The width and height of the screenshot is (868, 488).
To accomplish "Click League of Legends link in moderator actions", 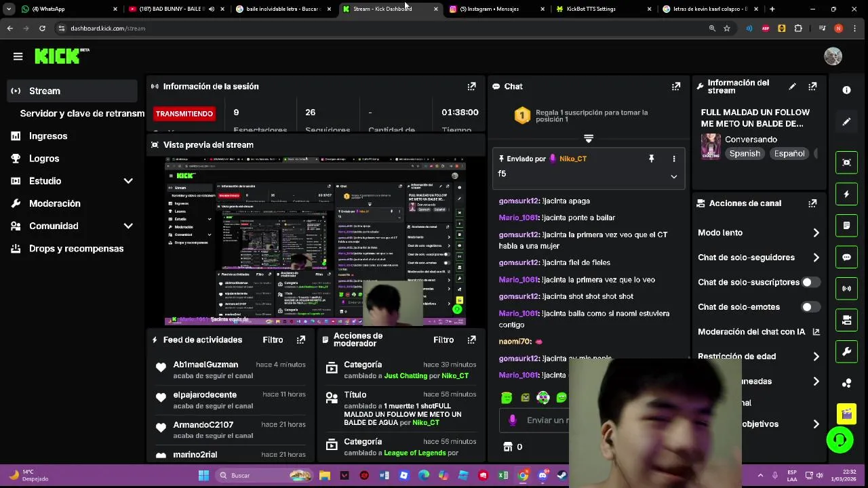I will coord(415,453).
